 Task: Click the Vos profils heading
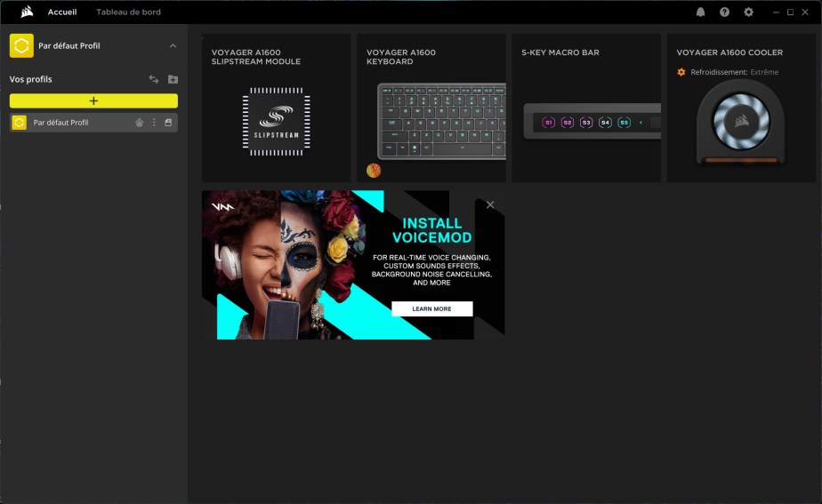point(31,79)
